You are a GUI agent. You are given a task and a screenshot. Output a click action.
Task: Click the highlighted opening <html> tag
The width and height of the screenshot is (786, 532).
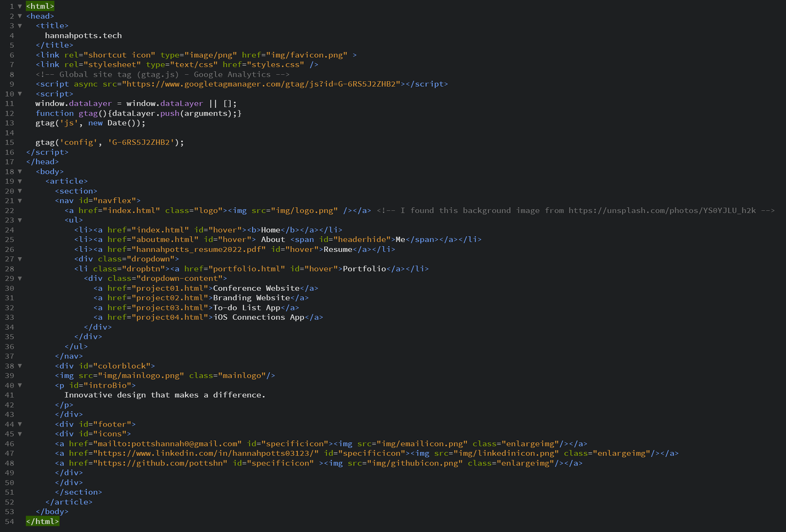40,6
